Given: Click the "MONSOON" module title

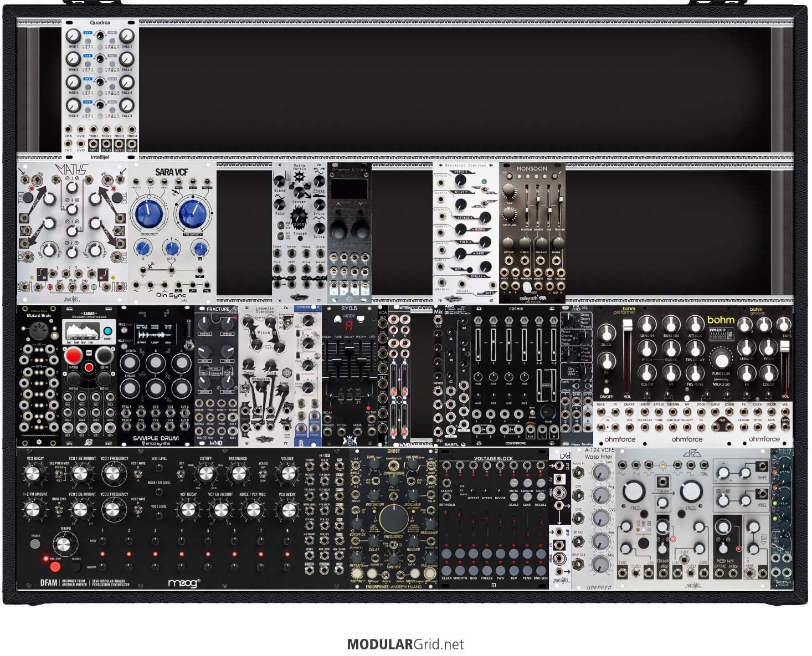Looking at the screenshot, I should click(x=532, y=168).
